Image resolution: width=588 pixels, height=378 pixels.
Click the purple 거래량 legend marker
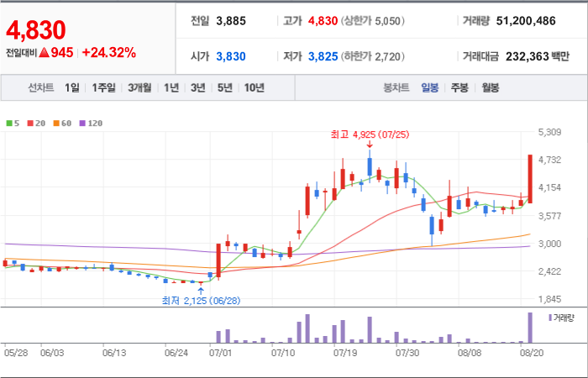550,318
